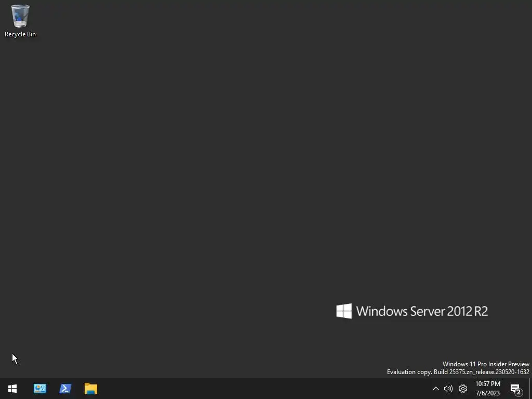Open File Explorer from the taskbar
This screenshot has height=399, width=532.
coord(91,389)
